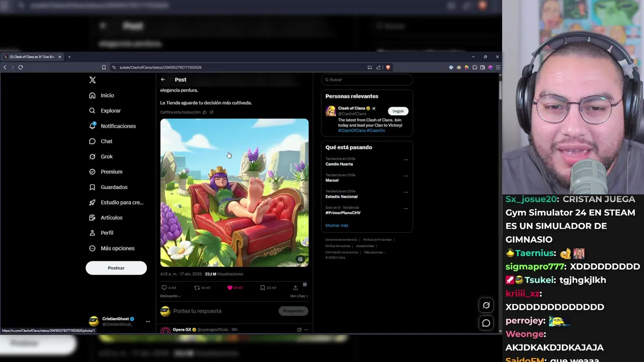Open the #PrimerPlanoCHV trend

343,213
